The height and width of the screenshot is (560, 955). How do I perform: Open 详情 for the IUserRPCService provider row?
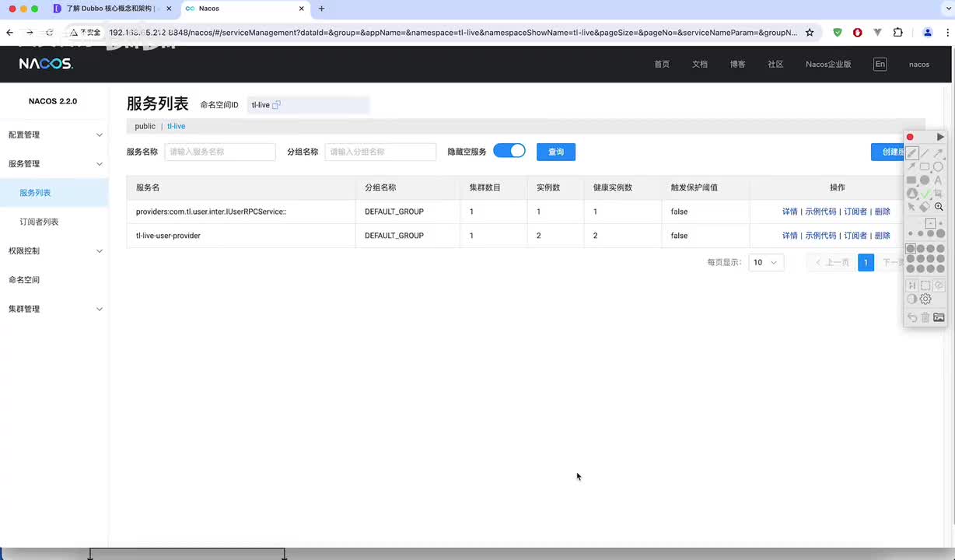790,212
